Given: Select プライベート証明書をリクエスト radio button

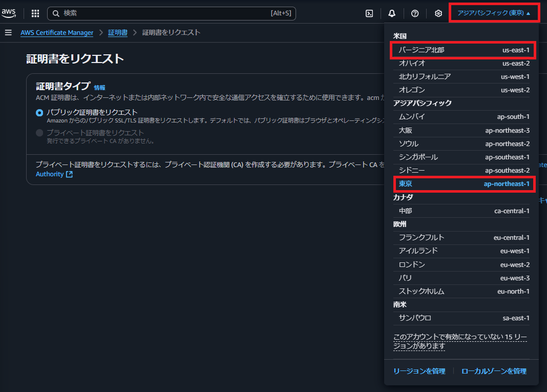Looking at the screenshot, I should click(x=39, y=133).
